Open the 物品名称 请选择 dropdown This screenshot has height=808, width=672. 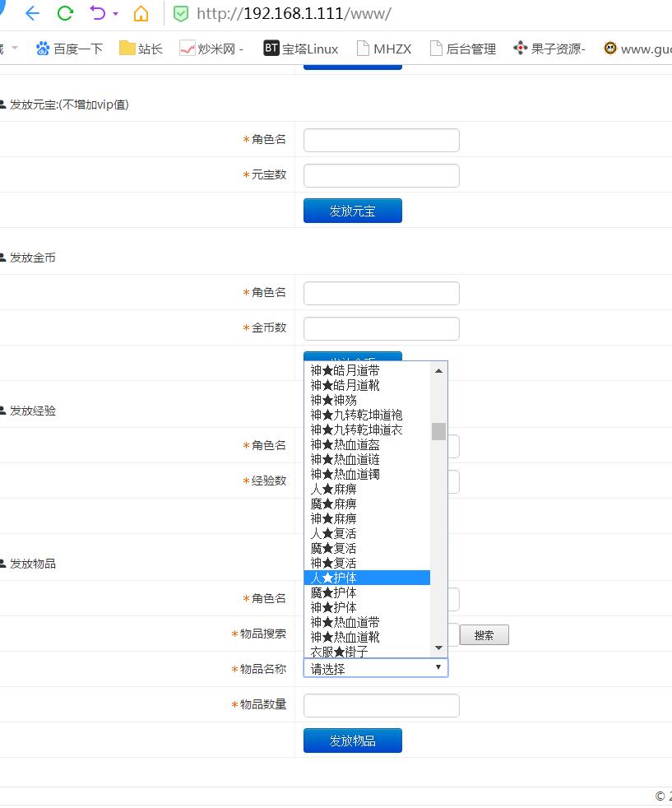pos(375,668)
